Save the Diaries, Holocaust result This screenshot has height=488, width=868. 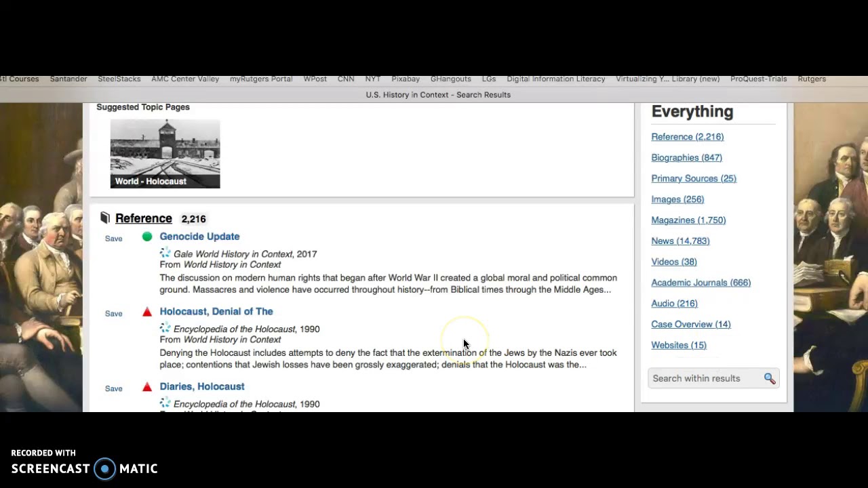coord(113,388)
